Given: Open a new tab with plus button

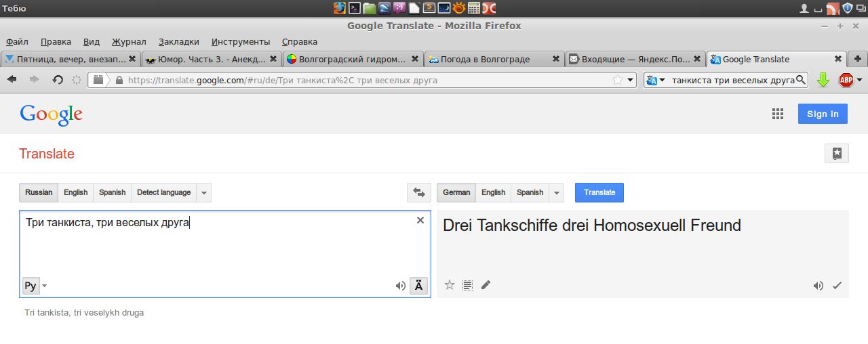Looking at the screenshot, I should tap(858, 59).
